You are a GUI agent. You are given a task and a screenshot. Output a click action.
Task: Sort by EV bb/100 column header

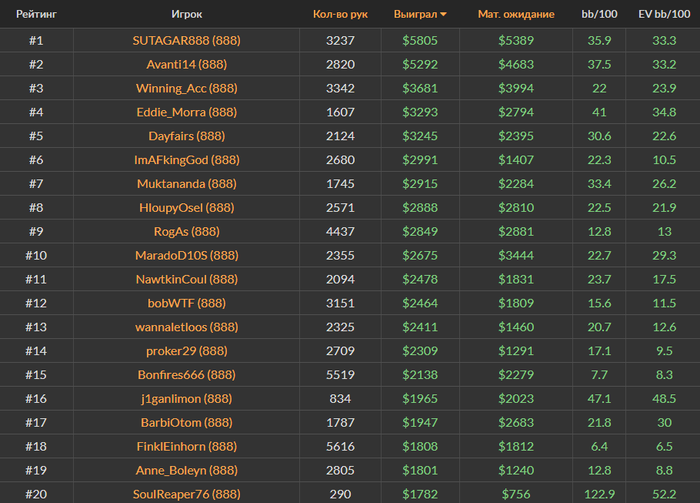pos(662,15)
